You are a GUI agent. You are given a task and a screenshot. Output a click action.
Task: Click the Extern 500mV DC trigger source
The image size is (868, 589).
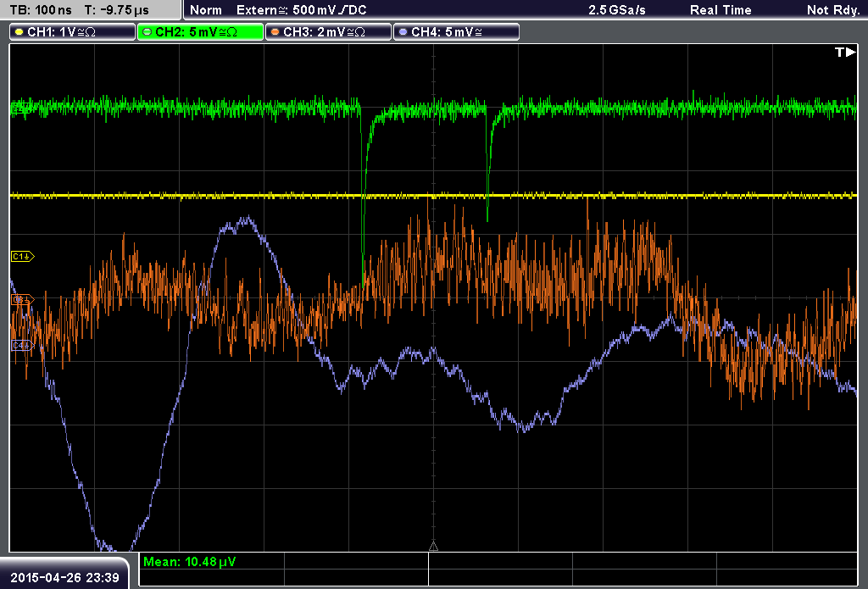click(301, 10)
